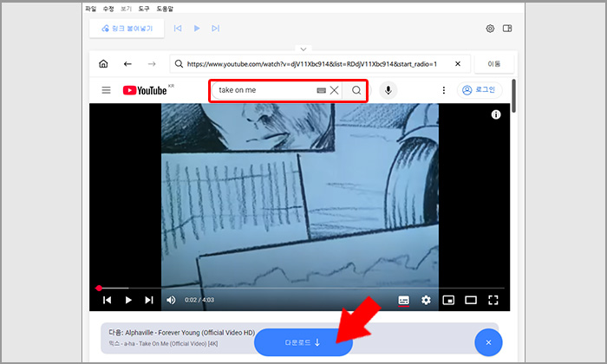The image size is (607, 364).
Task: Click the video progress bar
Action: pyautogui.click(x=300, y=288)
